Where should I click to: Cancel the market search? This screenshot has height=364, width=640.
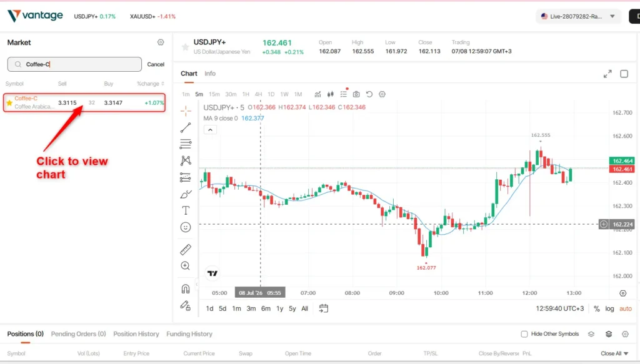[156, 64]
